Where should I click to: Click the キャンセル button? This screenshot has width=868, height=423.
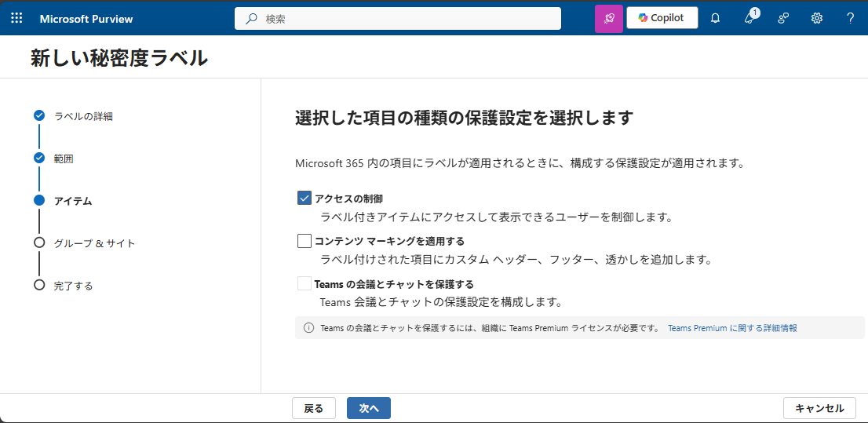pyautogui.click(x=819, y=409)
